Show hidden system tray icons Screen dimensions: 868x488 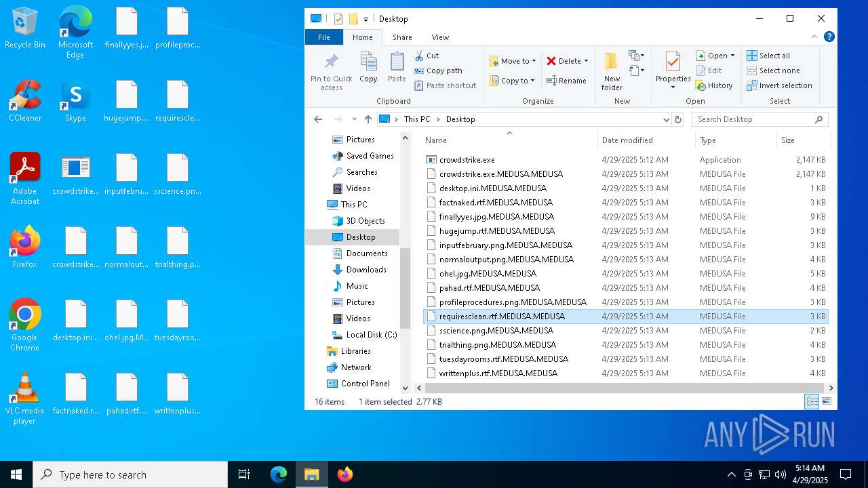point(731,474)
